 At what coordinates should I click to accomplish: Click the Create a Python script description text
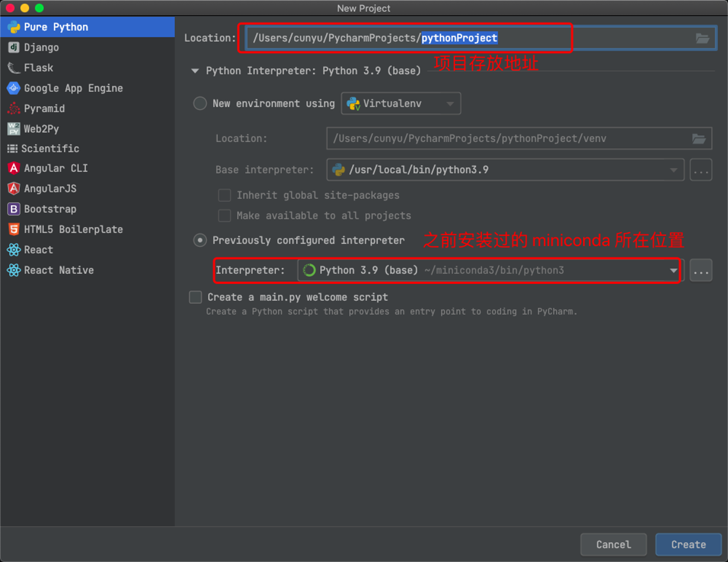point(392,312)
